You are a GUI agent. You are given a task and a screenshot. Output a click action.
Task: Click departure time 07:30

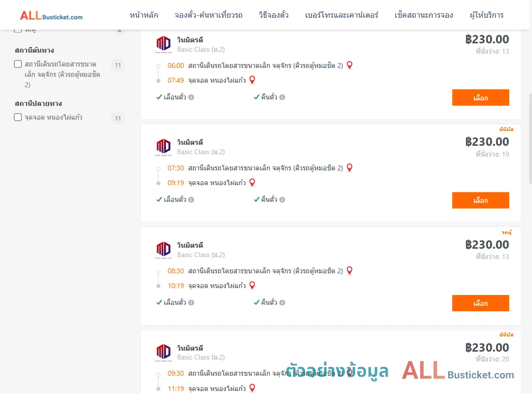click(176, 168)
